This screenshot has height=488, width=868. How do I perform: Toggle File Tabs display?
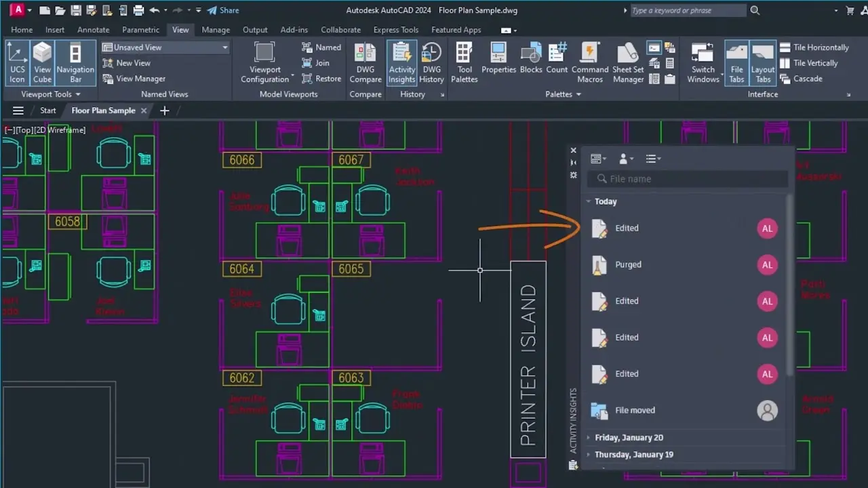736,62
